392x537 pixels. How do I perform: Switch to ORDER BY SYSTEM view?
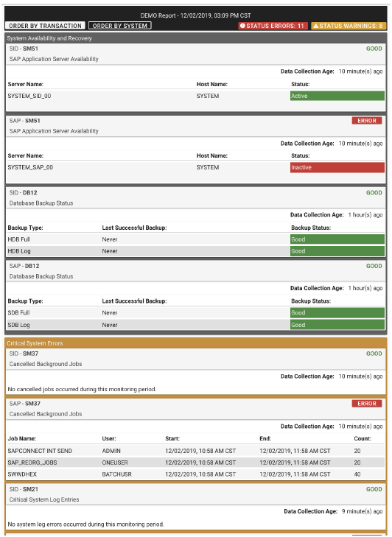pos(119,26)
